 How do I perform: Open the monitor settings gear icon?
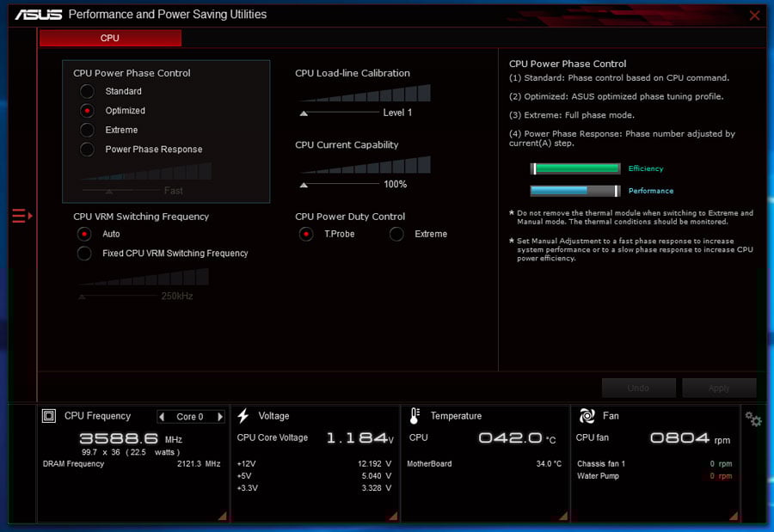tap(753, 419)
